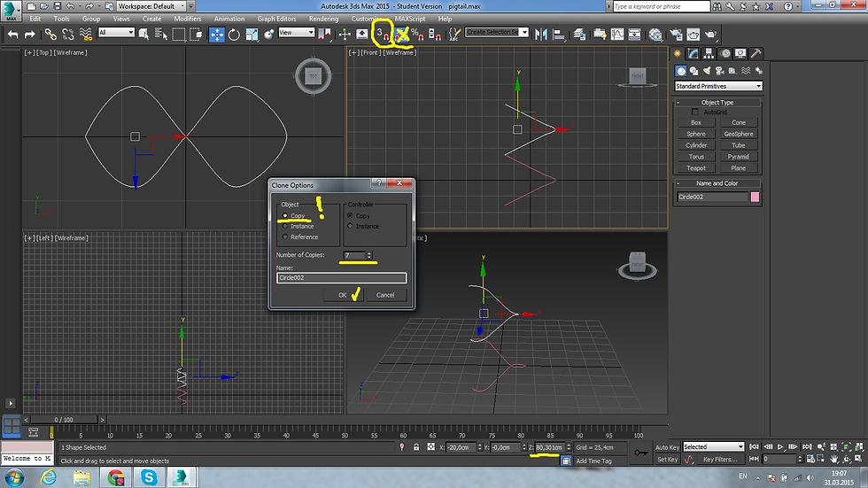Activate the Select and Move tool
This screenshot has width=868, height=488.
tap(216, 35)
